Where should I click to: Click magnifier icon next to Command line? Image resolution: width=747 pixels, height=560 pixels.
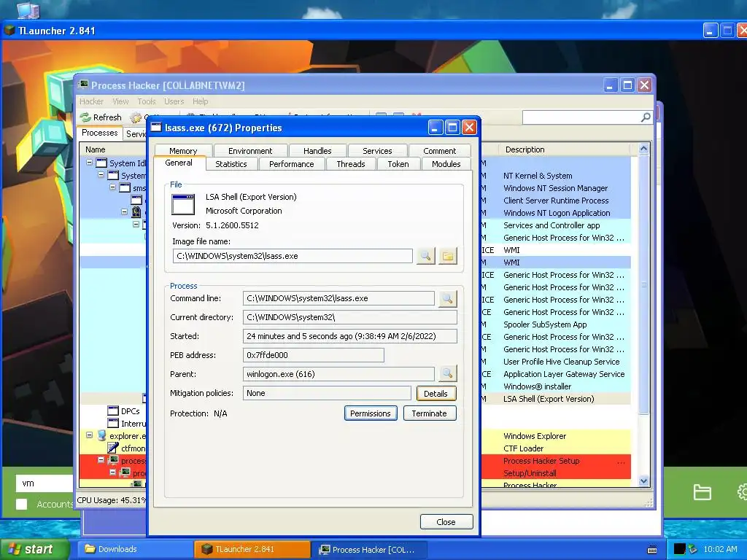[447, 298]
